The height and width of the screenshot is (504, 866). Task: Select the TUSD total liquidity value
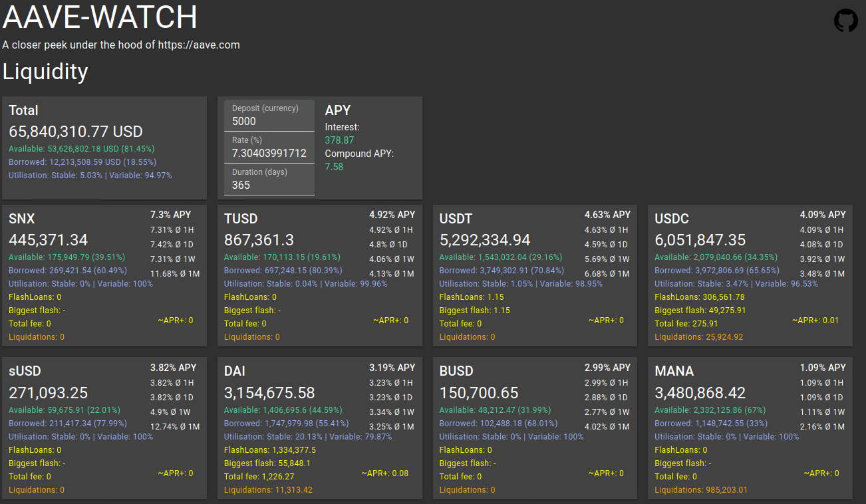[258, 240]
